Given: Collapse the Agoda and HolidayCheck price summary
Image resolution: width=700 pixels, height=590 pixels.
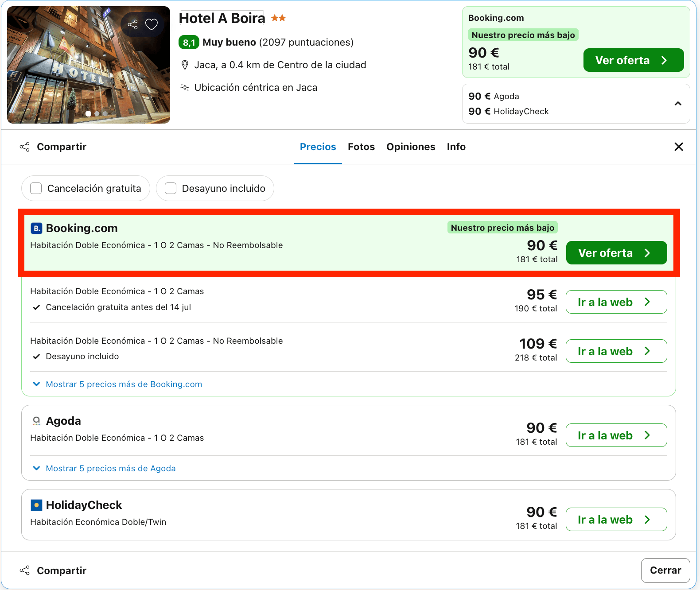Looking at the screenshot, I should pos(678,104).
